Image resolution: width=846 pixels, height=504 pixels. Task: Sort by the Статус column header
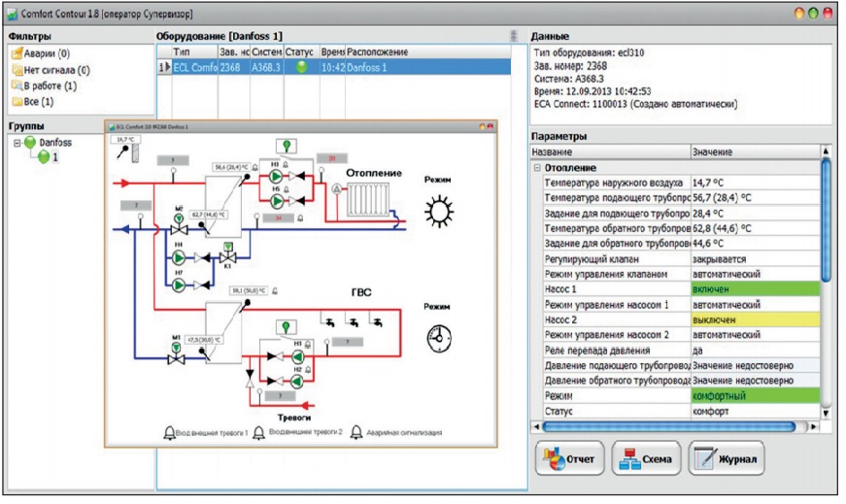coord(298,50)
